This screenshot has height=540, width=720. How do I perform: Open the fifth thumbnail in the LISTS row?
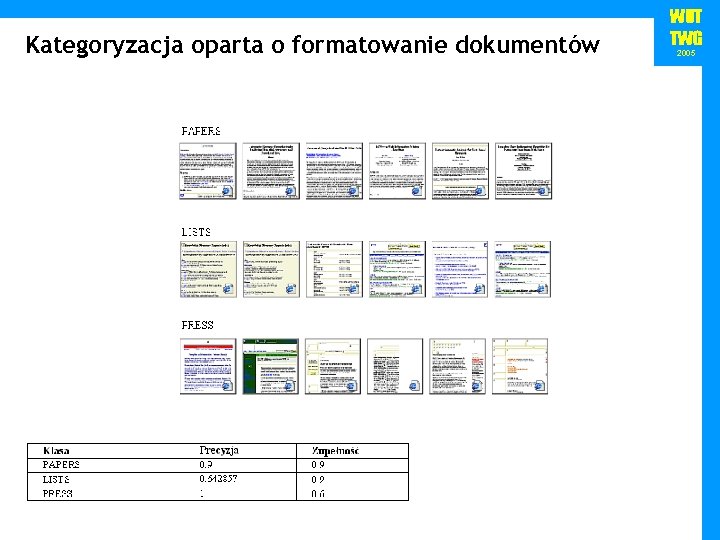click(x=460, y=269)
